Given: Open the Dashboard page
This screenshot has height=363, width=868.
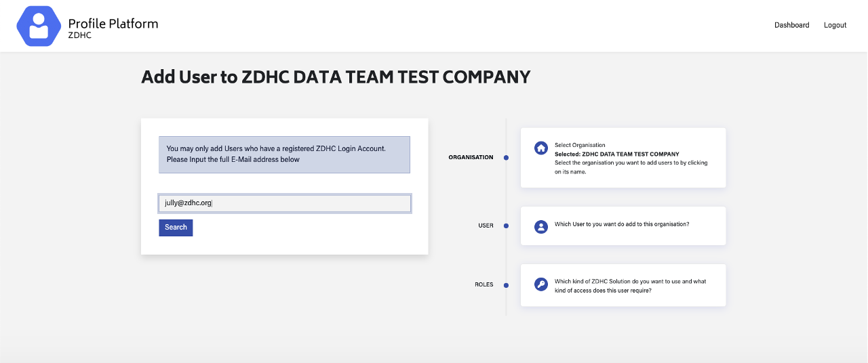Looking at the screenshot, I should click(791, 25).
